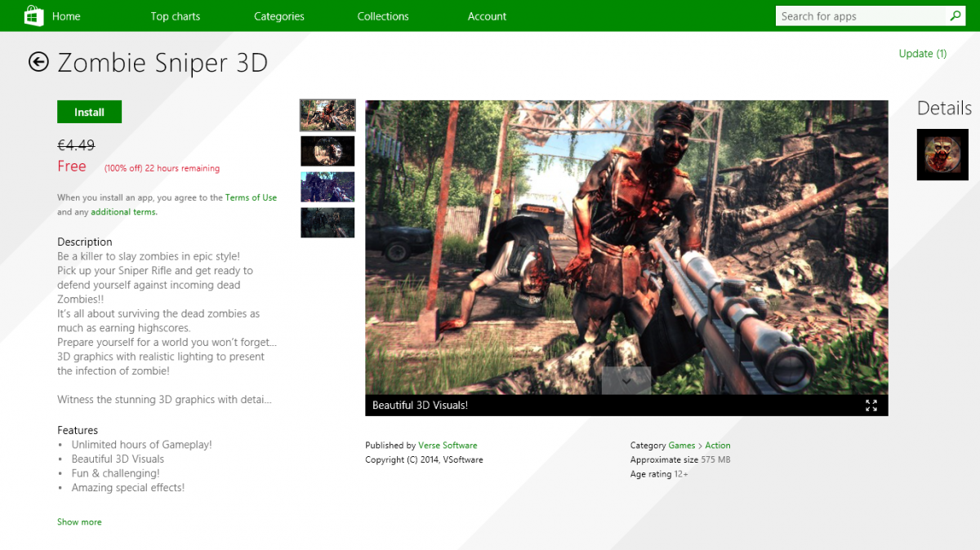Click the Zombie Sniper 3D title

(163, 63)
